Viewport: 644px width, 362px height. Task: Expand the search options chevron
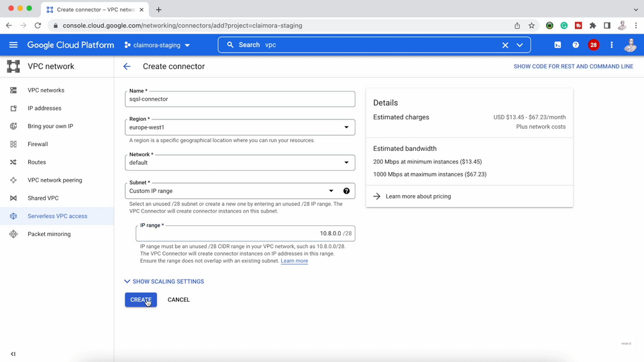tap(519, 45)
